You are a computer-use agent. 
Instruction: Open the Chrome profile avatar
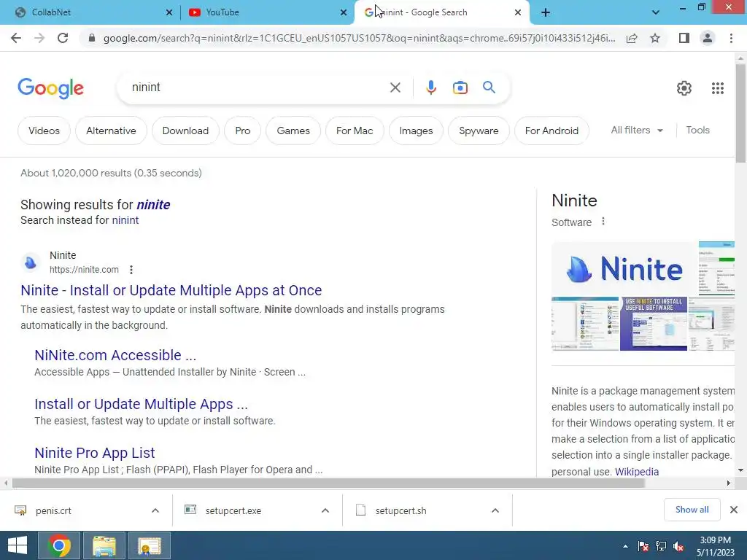(708, 38)
